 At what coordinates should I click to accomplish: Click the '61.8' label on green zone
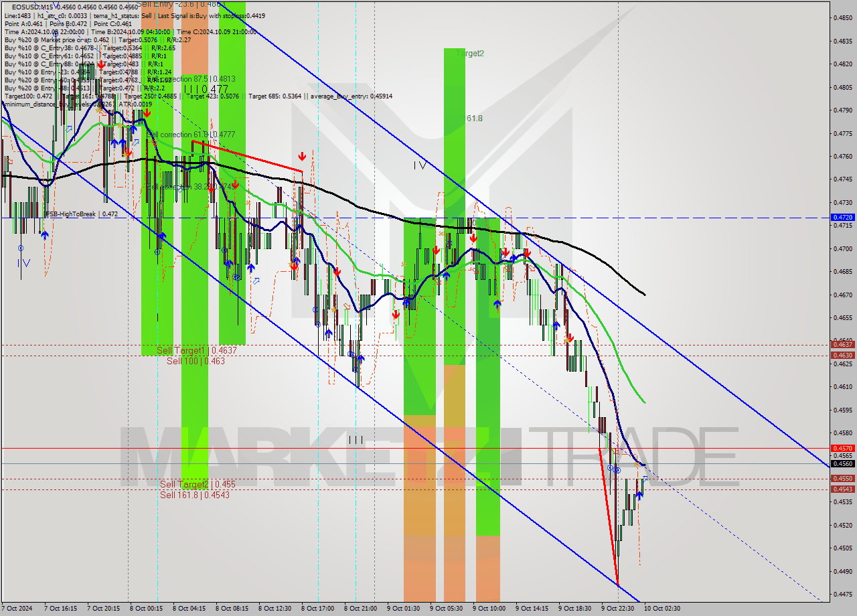(475, 119)
